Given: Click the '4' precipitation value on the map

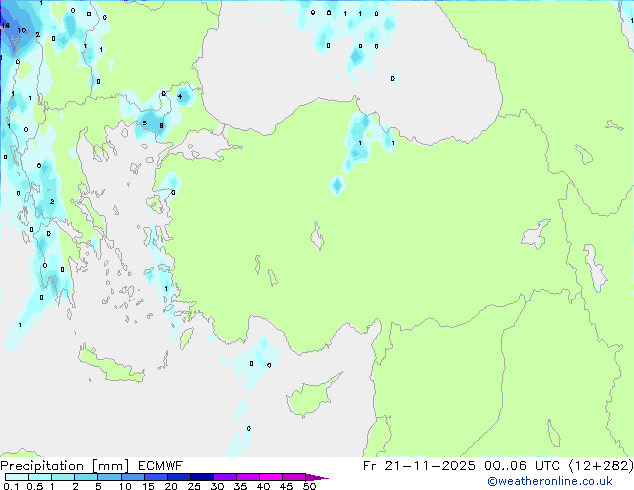Looking at the screenshot, I should click(x=180, y=96).
